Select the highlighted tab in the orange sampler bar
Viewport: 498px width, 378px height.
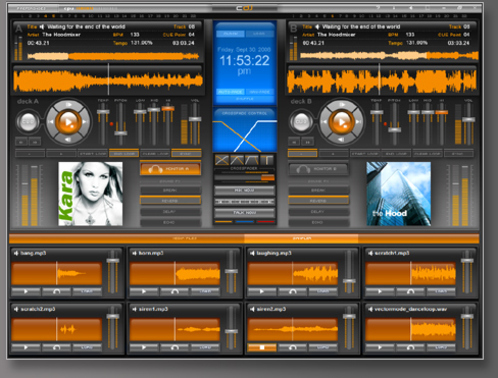click(x=301, y=238)
